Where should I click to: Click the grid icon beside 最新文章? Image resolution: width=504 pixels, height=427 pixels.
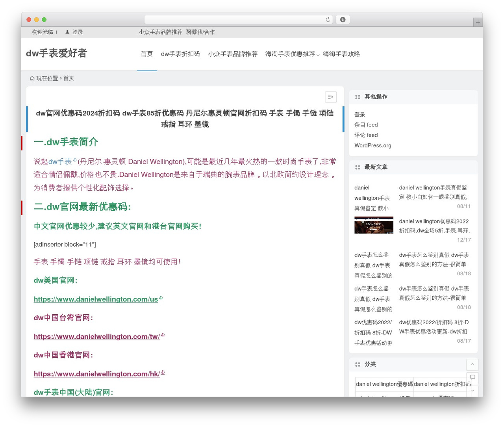click(358, 167)
